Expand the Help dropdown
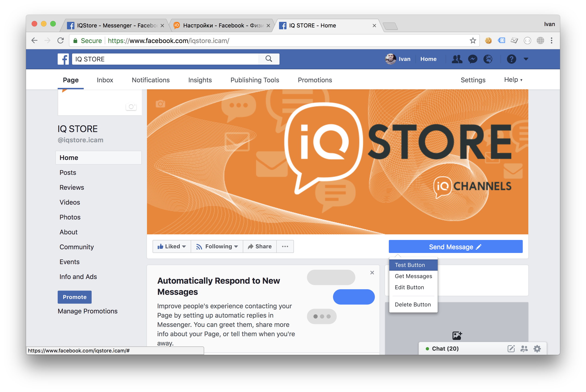The width and height of the screenshot is (586, 392). [x=513, y=80]
